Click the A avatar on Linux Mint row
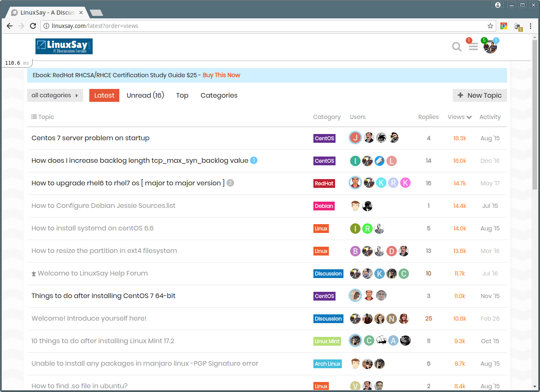Viewport: 540px width, 392px height. pyautogui.click(x=393, y=341)
